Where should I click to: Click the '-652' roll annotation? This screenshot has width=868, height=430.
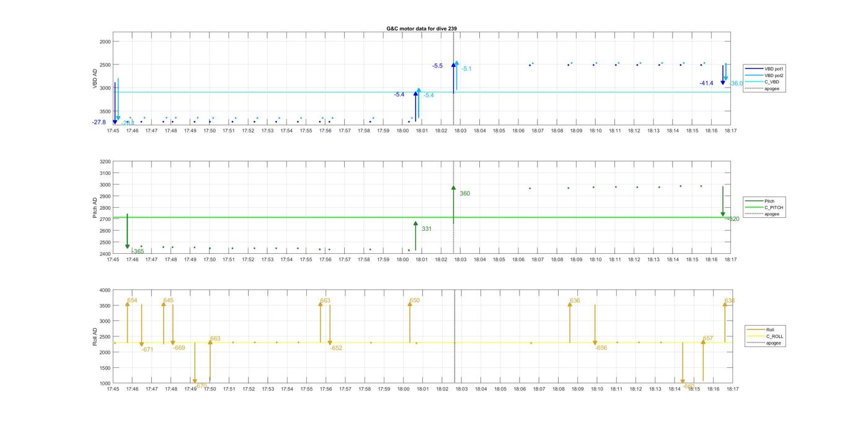coord(335,348)
